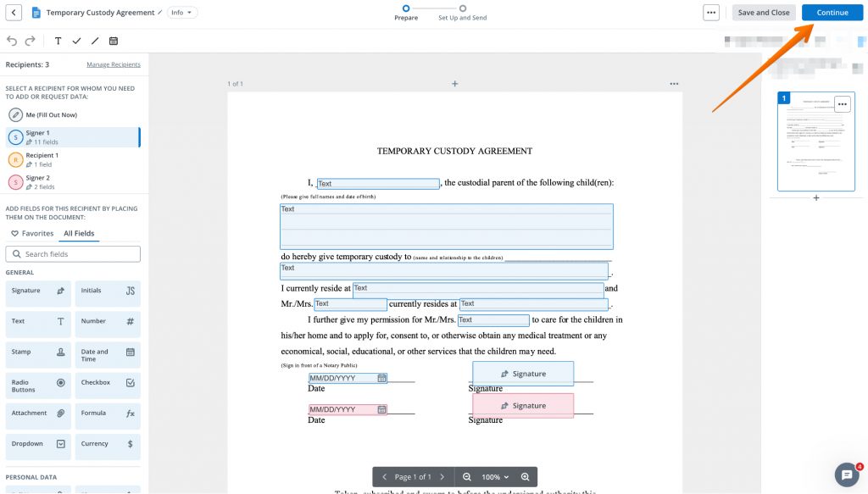Go to previous page in page navigator
The image size is (868, 494).
tap(384, 477)
